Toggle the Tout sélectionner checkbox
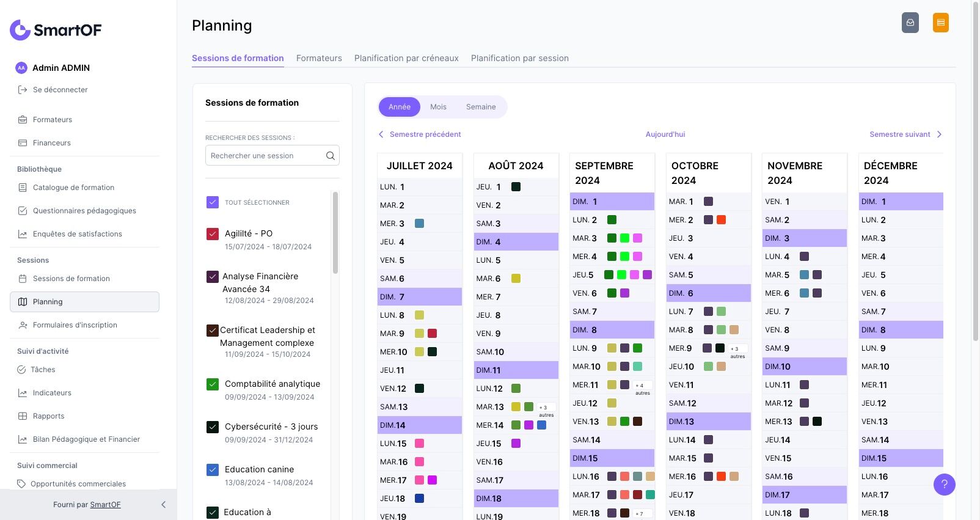This screenshot has width=980, height=520. pos(213,202)
